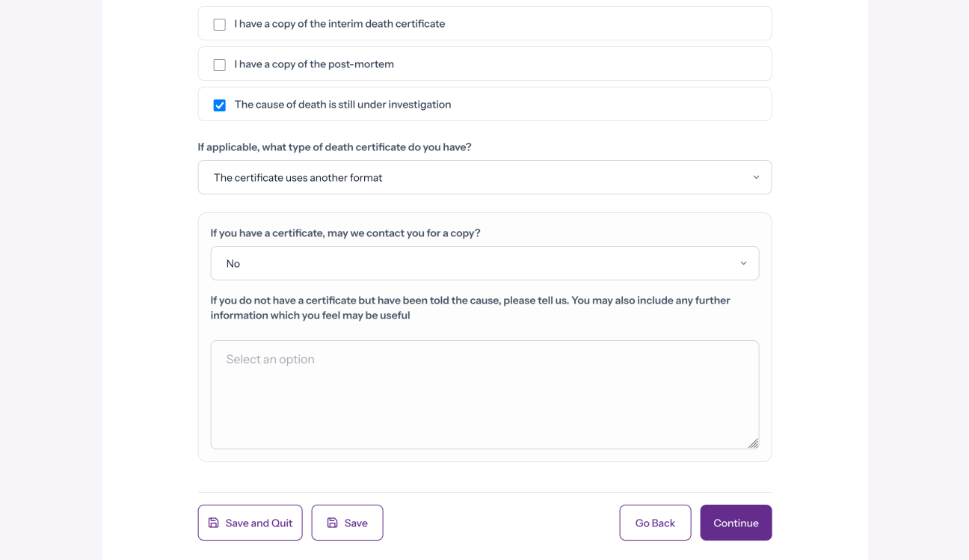
Task: Click Save and Quit
Action: coord(250,523)
